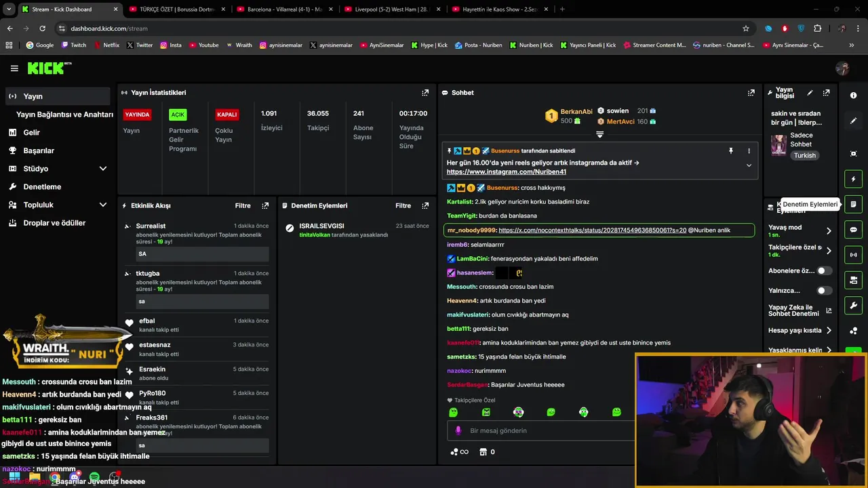Pop out the Yayın bilgisi panel
The image size is (868, 488).
click(826, 93)
